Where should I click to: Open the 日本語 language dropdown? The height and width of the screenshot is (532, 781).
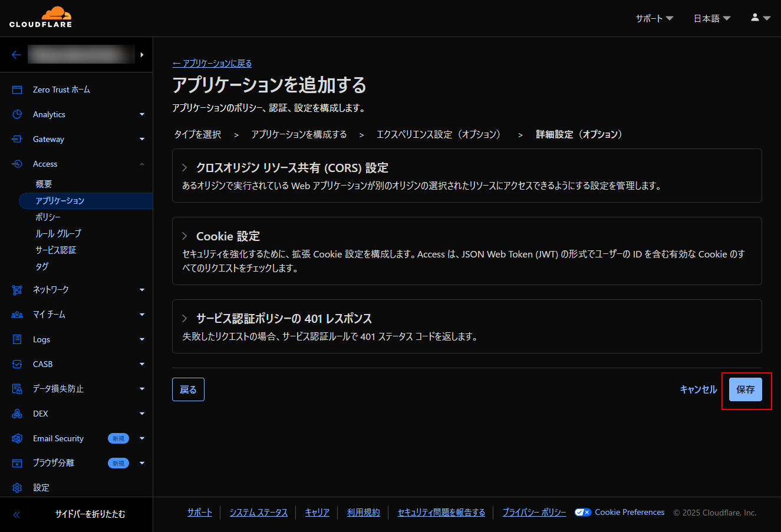[712, 18]
